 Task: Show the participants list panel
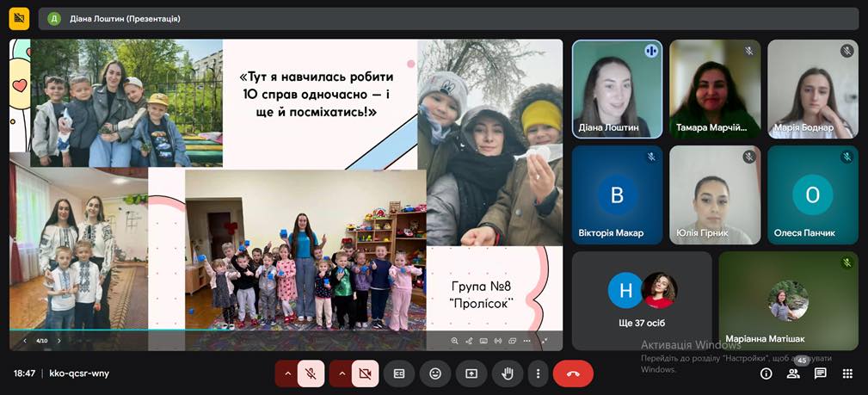coord(793,373)
